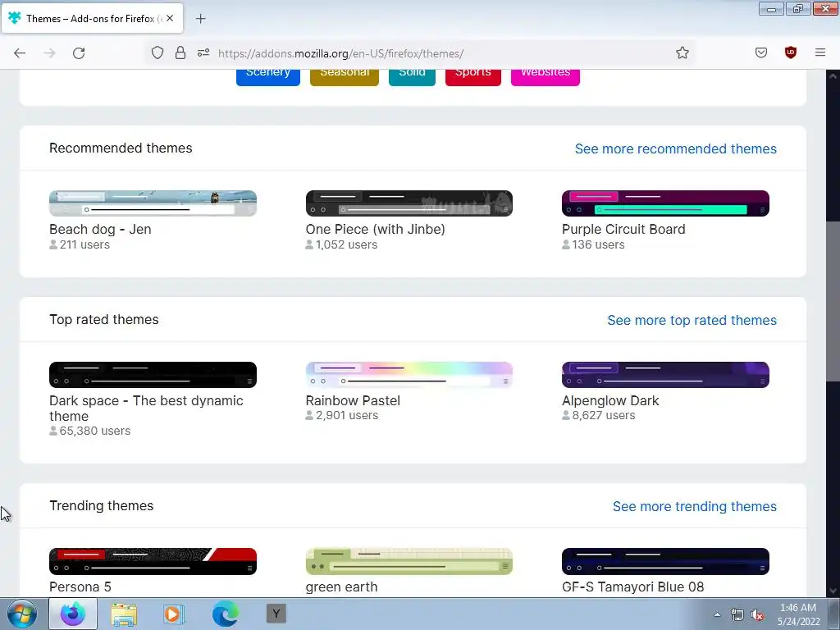Open the Beach dog - Jen theme preview
Viewport: 840px width, 630px height.
click(x=153, y=203)
